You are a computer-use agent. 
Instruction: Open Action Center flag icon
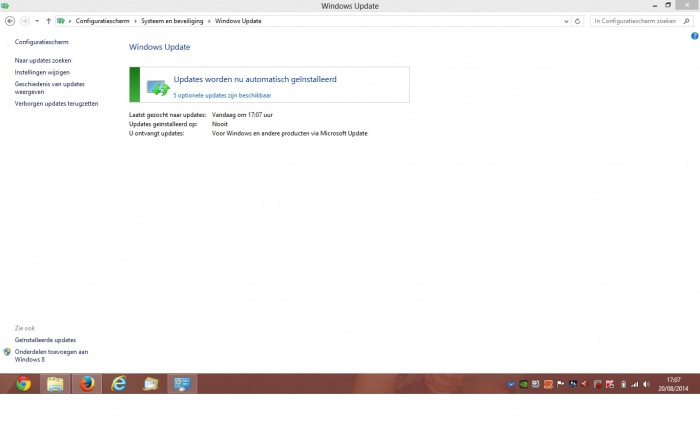click(x=560, y=384)
